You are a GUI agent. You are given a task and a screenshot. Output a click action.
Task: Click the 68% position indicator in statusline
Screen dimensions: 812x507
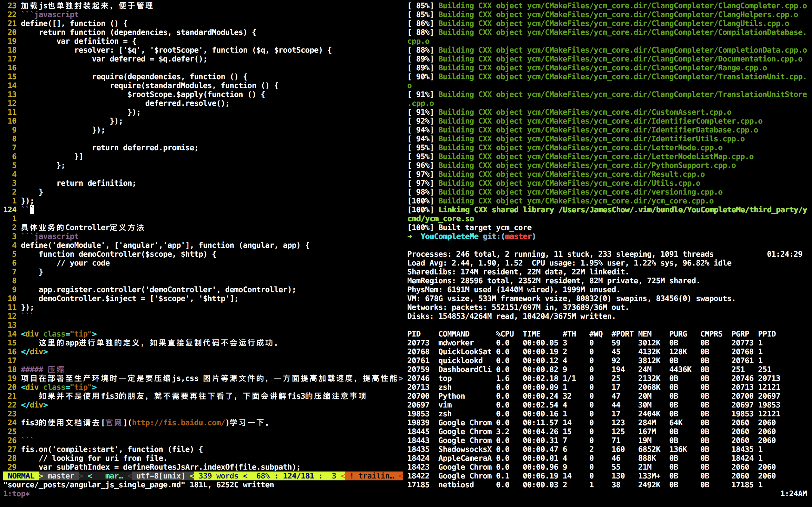pos(263,476)
